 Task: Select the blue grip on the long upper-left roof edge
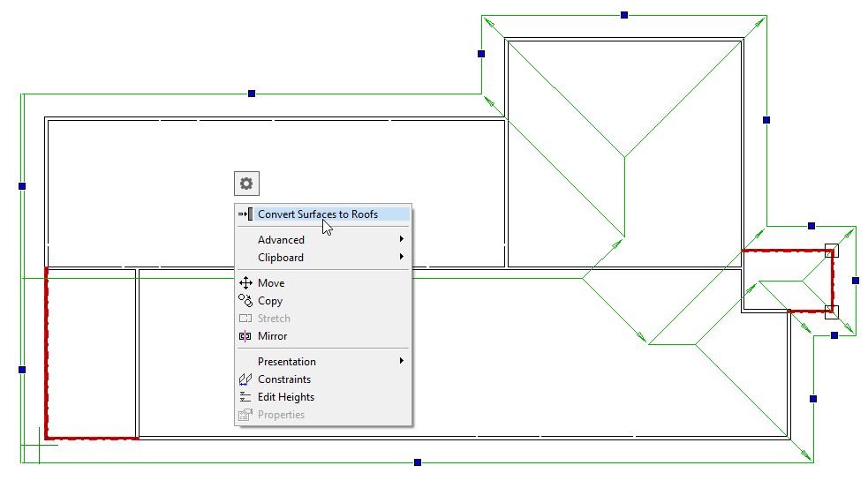pyautogui.click(x=252, y=93)
